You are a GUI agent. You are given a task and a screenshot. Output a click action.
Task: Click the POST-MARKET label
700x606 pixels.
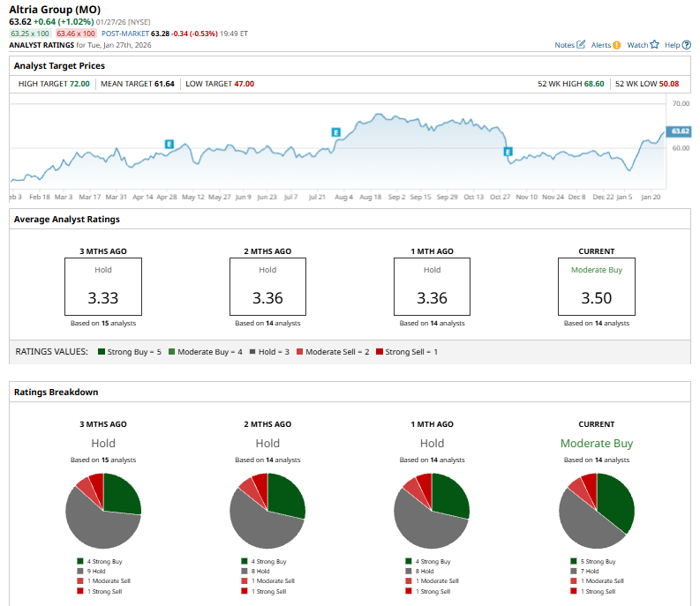tap(125, 34)
